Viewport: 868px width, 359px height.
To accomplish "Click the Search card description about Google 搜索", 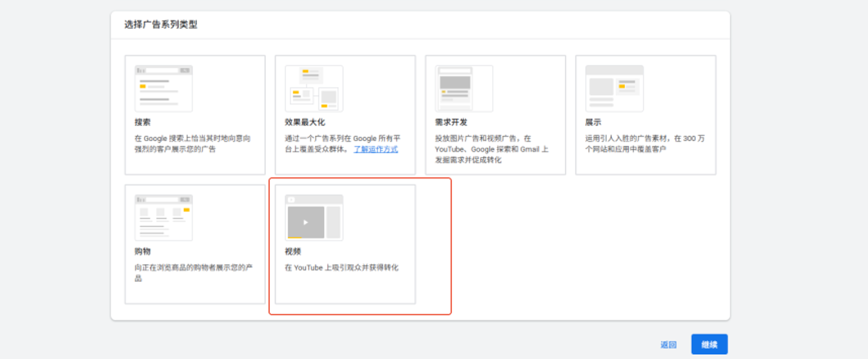I will pyautogui.click(x=192, y=144).
